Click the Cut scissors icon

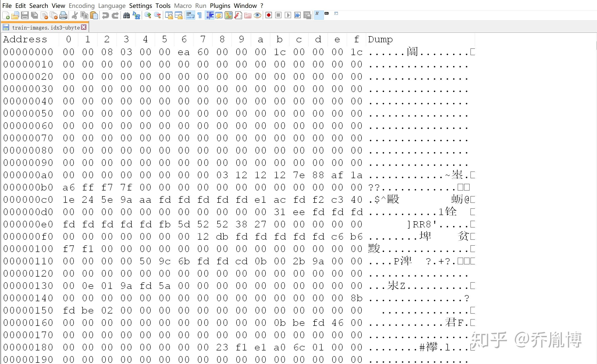(x=75, y=16)
